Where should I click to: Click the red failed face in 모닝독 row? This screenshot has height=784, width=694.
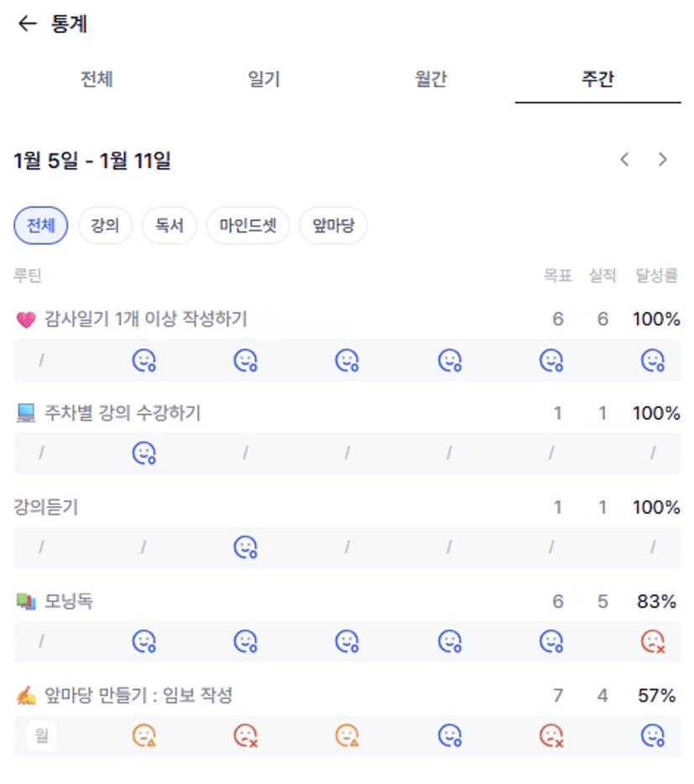pos(653,642)
